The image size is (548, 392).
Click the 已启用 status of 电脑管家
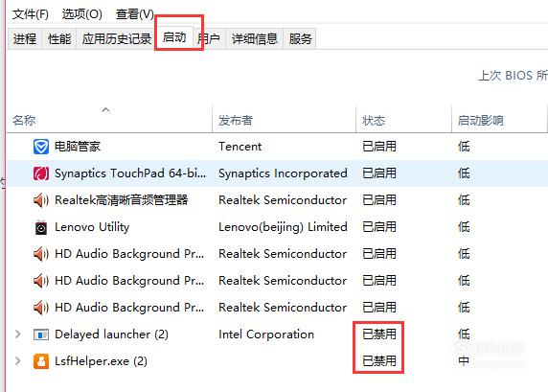pyautogui.click(x=379, y=147)
